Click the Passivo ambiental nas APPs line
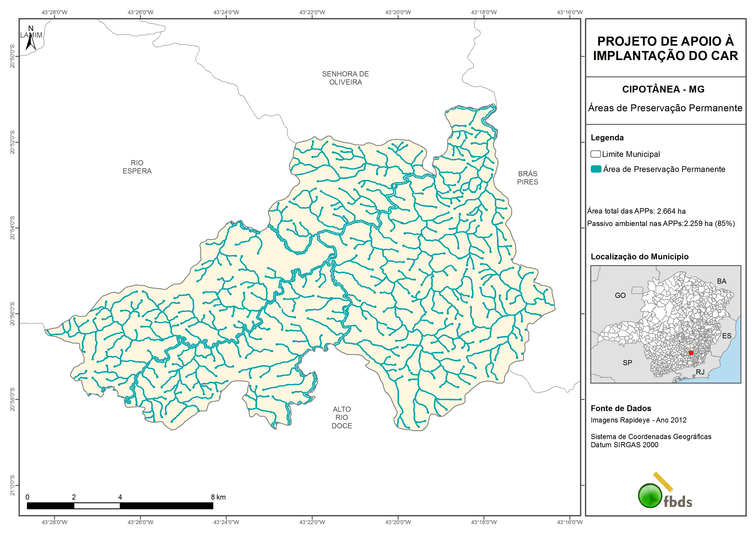Image resolution: width=756 pixels, height=534 pixels. click(x=661, y=223)
